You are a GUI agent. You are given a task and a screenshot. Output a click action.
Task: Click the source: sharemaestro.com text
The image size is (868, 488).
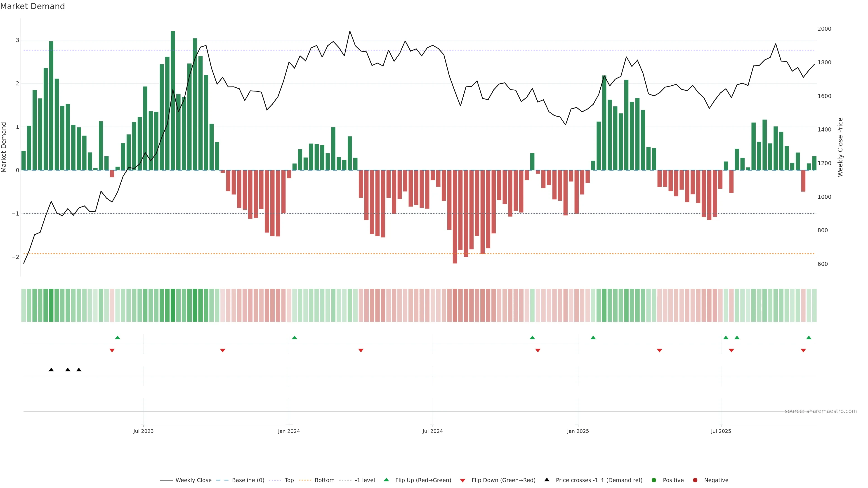[821, 411]
